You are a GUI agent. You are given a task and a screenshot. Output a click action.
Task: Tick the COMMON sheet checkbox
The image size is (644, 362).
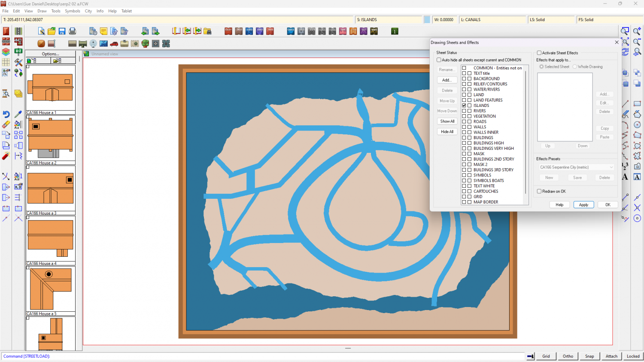tap(464, 68)
